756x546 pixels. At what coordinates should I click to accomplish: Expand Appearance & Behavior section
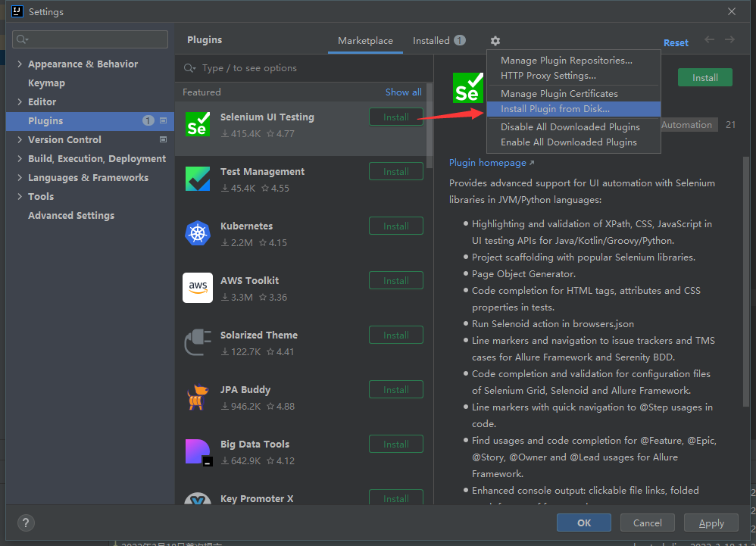[x=20, y=64]
